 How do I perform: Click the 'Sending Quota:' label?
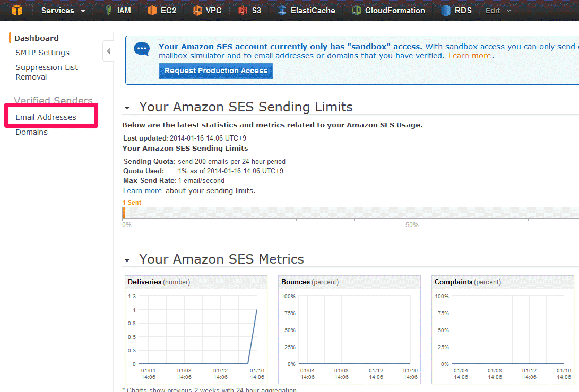pyautogui.click(x=150, y=161)
